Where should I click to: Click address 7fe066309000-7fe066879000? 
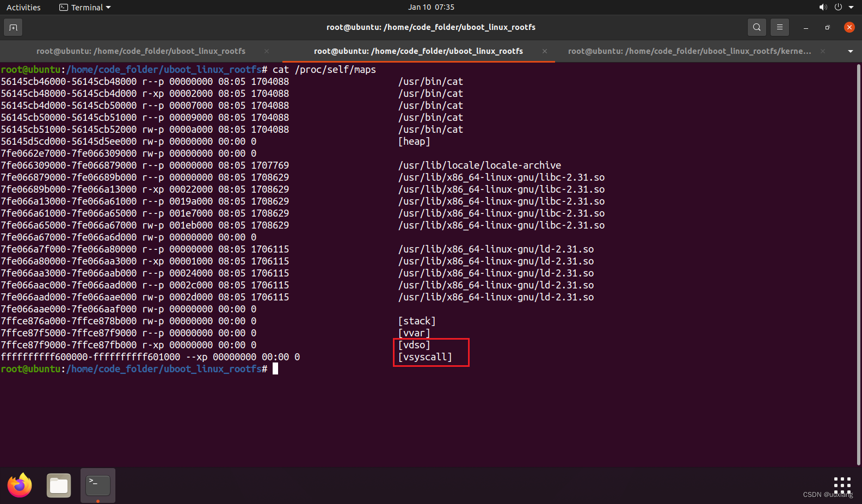pos(69,165)
